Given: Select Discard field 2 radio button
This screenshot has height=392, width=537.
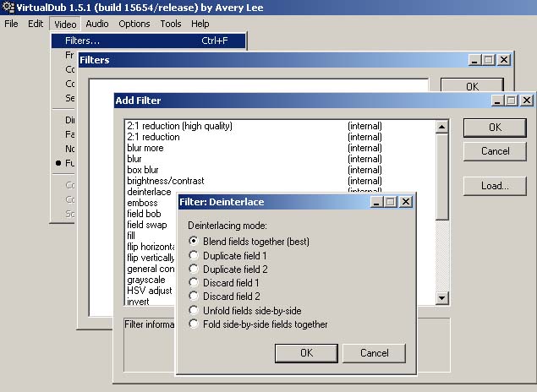Looking at the screenshot, I should point(194,297).
